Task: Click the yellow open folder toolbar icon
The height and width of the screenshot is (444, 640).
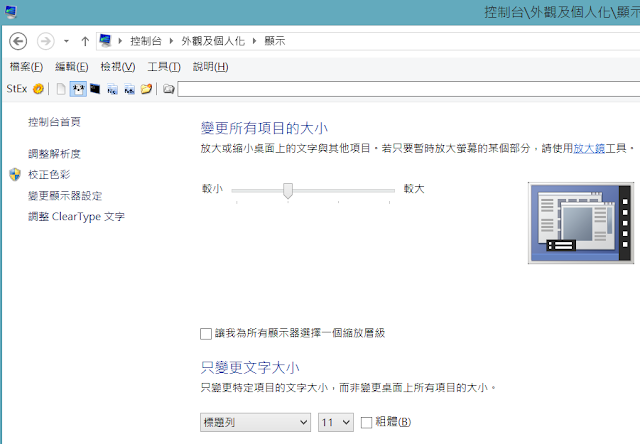Action: click(x=146, y=89)
